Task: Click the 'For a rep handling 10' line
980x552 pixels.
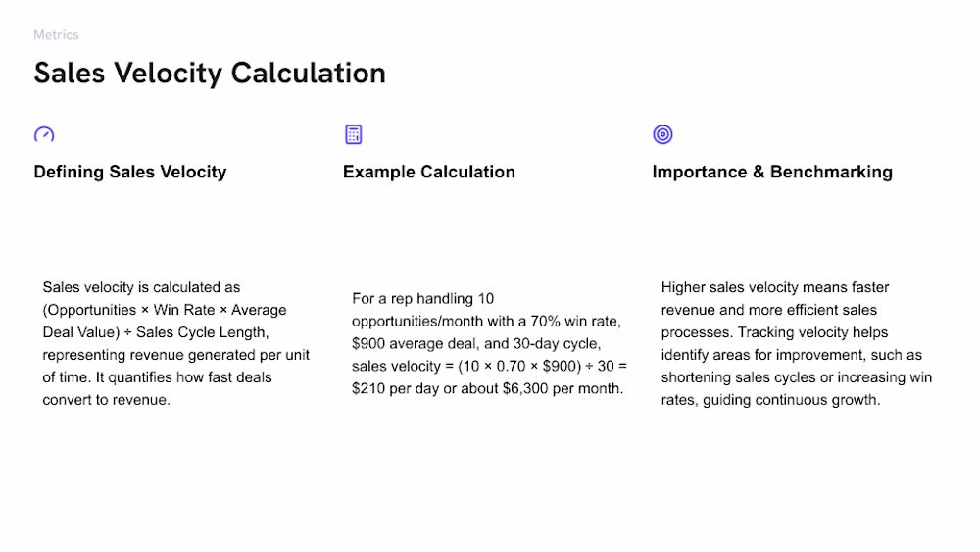Action: [x=422, y=299]
